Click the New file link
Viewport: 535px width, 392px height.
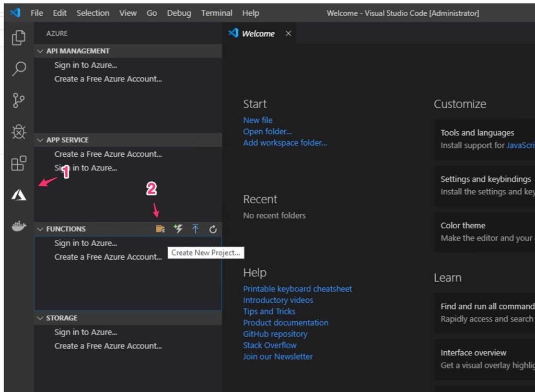(258, 120)
